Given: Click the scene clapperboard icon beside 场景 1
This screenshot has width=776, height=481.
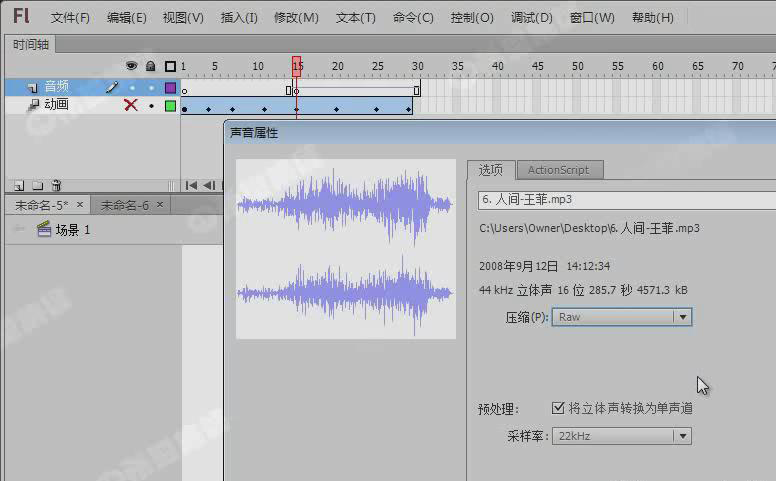Looking at the screenshot, I should [43, 230].
